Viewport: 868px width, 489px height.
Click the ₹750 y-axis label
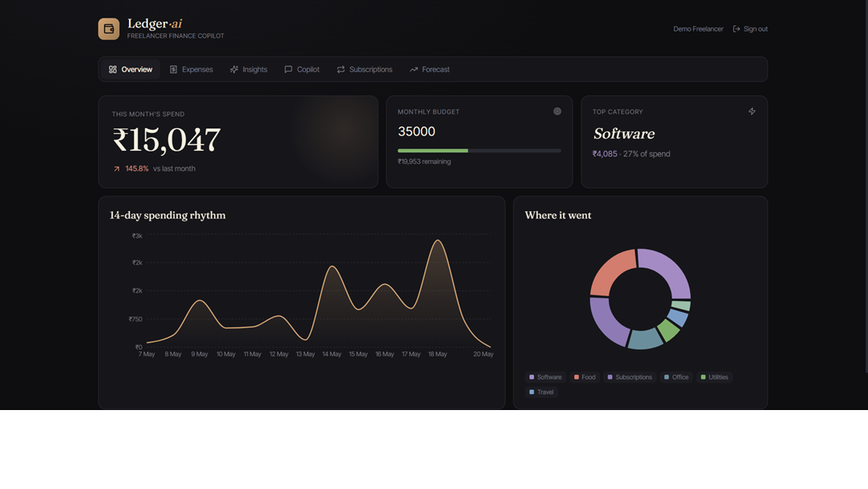135,319
